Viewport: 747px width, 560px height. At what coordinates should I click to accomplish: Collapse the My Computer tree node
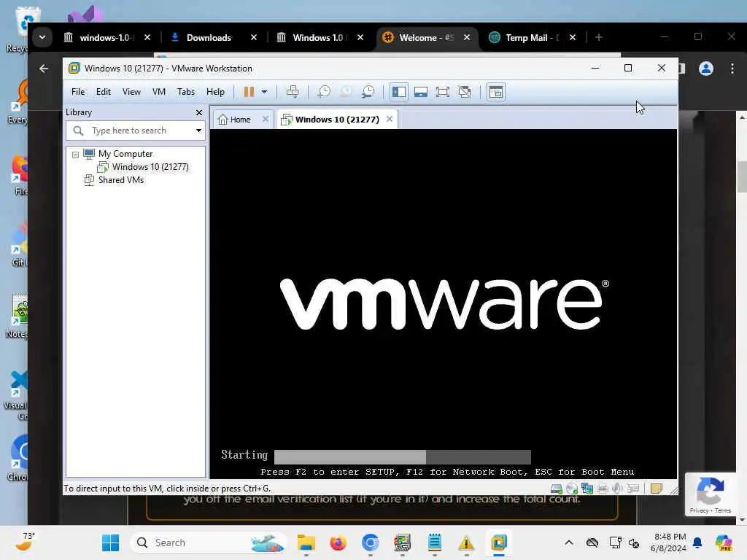point(75,155)
